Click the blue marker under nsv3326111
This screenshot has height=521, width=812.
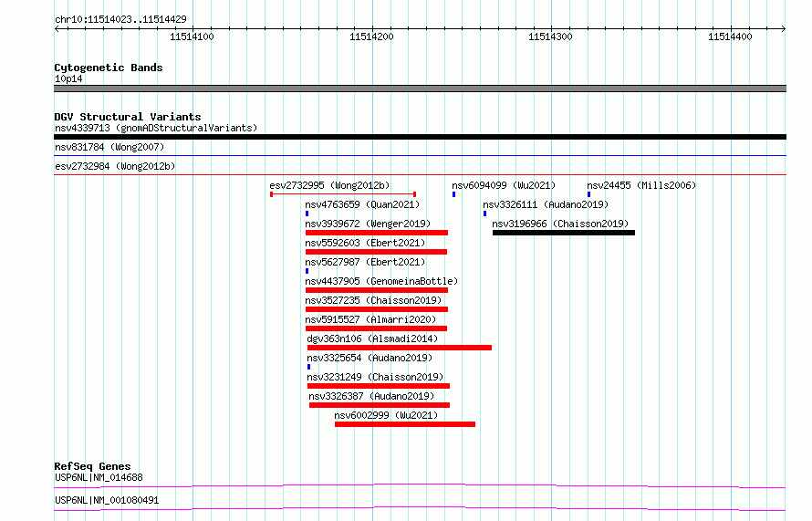tap(484, 214)
